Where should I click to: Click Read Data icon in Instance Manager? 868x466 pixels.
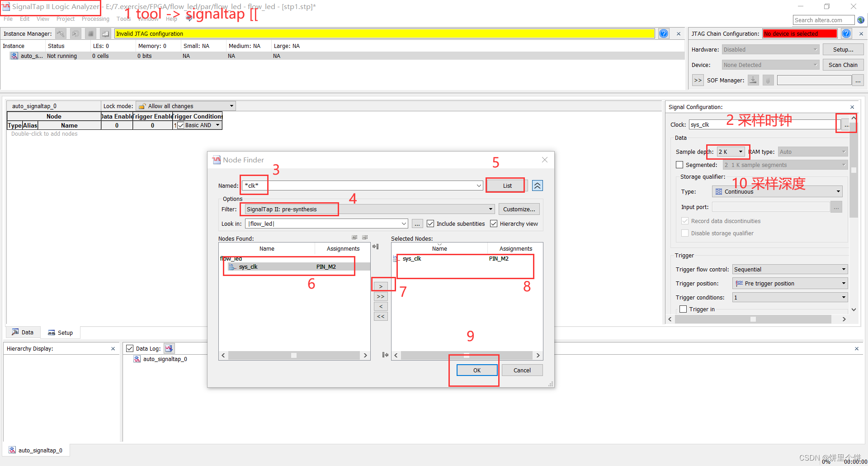[105, 33]
